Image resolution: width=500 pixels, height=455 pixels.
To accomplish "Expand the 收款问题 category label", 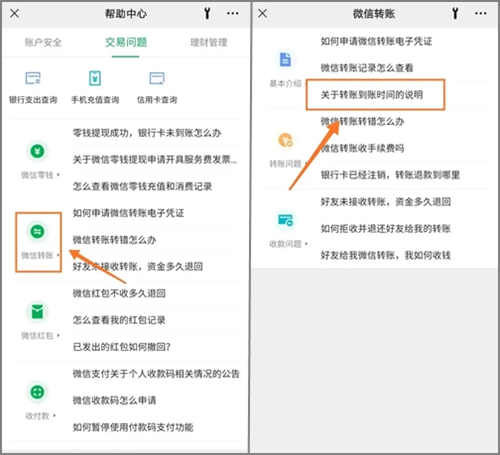I will tap(288, 244).
